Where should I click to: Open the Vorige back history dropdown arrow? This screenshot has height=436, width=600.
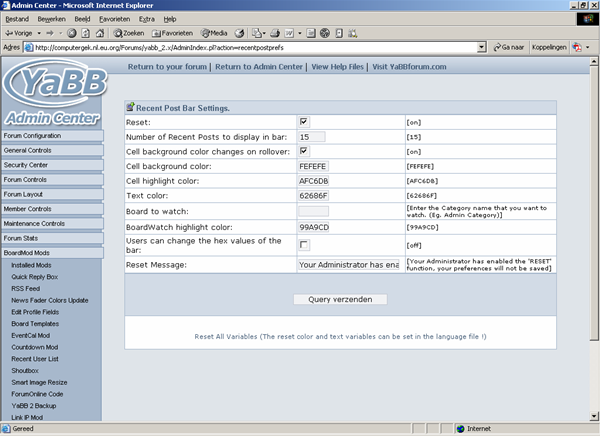39,33
